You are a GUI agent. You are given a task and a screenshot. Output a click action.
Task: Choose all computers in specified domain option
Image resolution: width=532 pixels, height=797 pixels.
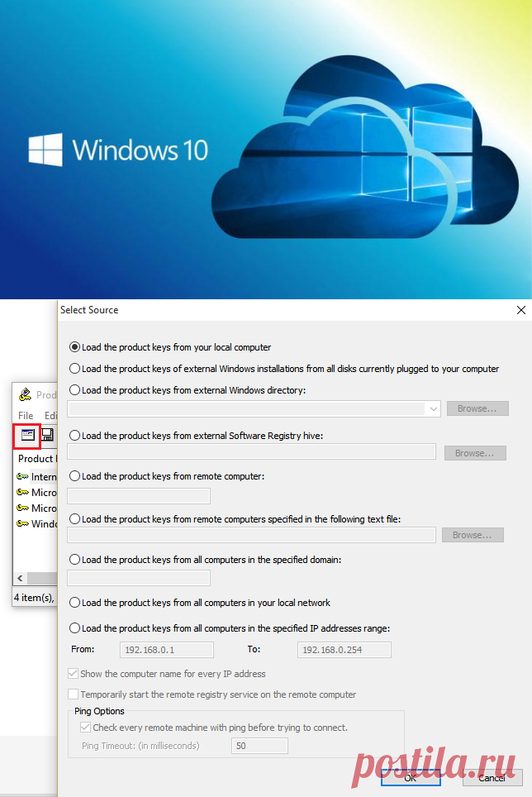coord(74,560)
